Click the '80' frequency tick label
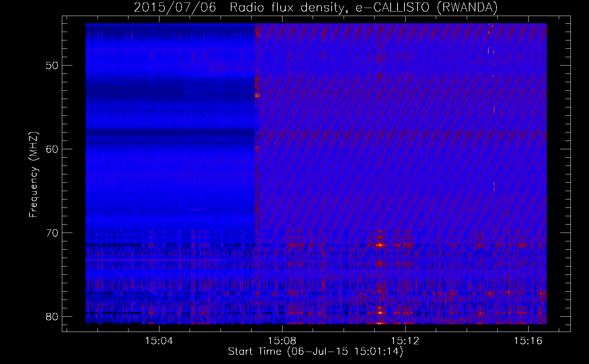 52,317
